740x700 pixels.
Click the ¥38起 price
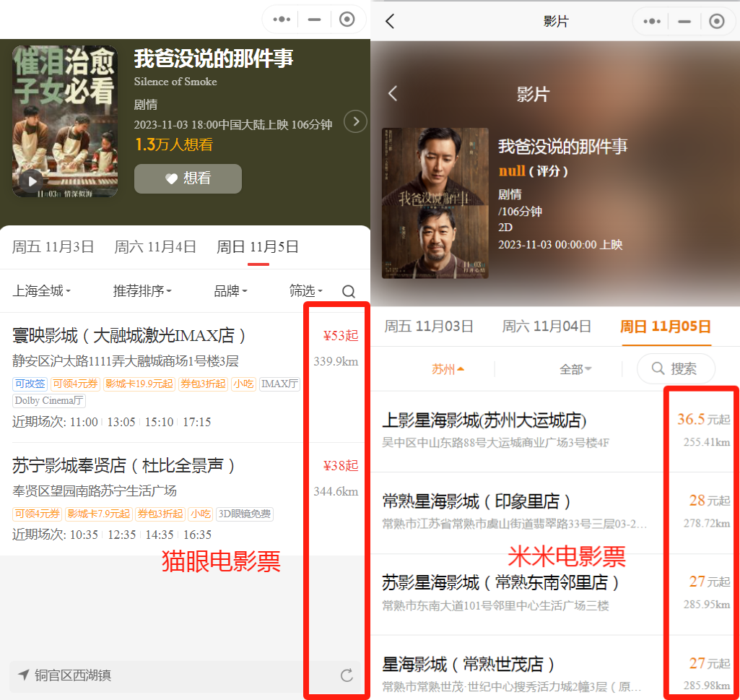341,466
